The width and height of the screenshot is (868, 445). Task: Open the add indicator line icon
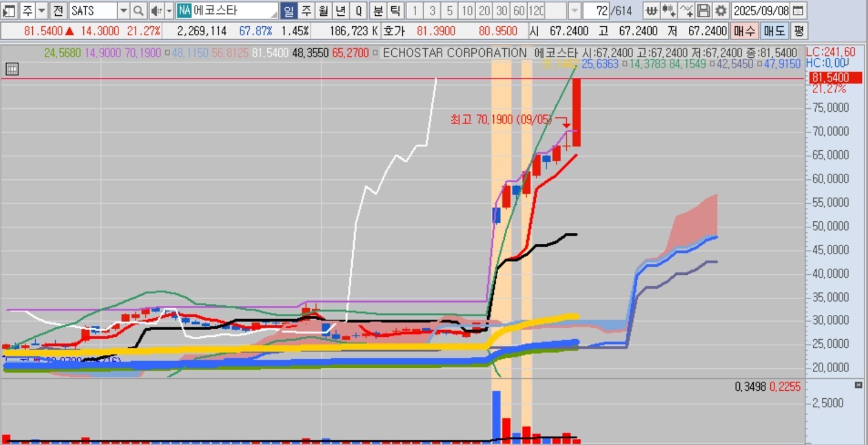686,10
